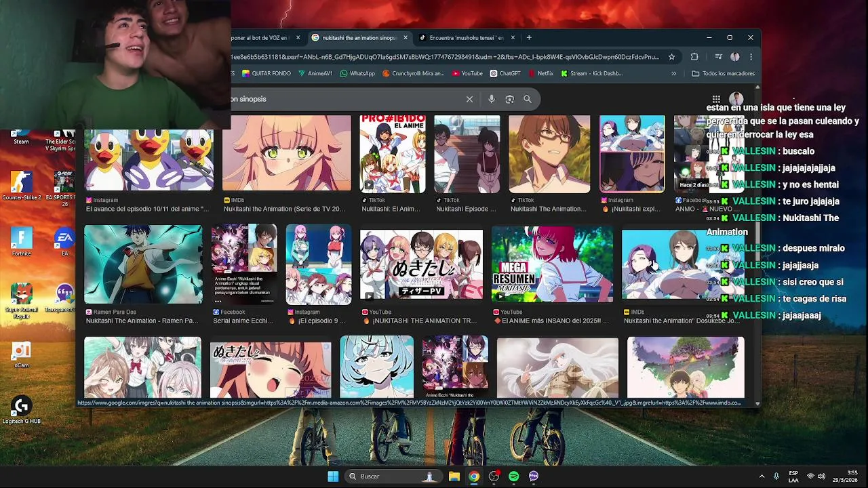Open 'Nukitashi Episode' TikTok thumbnail

(467, 155)
